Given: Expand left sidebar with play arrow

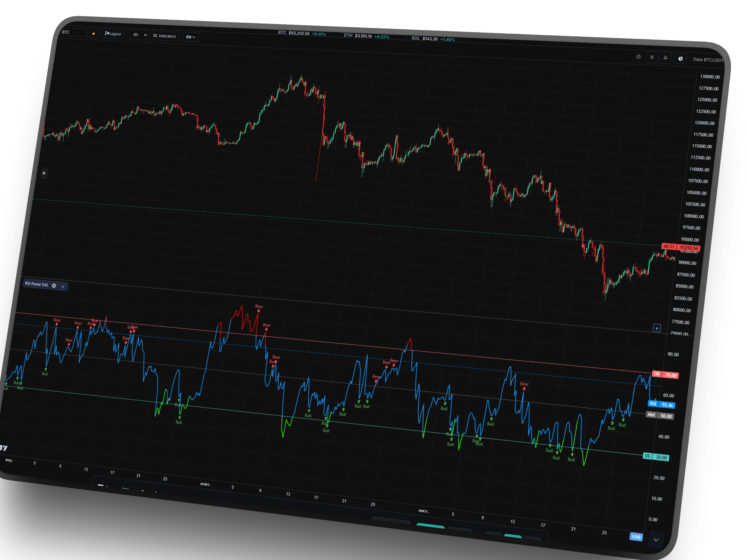Looking at the screenshot, I should [x=44, y=173].
